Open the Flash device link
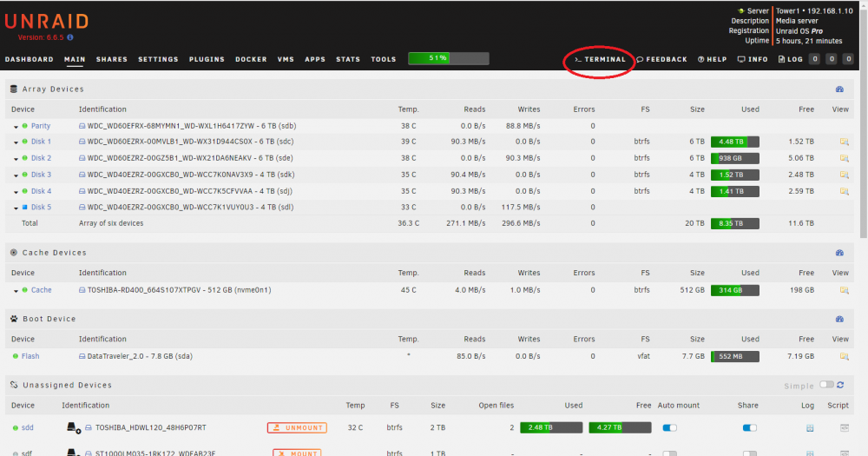Viewport: 868px width, 456px height. point(30,357)
